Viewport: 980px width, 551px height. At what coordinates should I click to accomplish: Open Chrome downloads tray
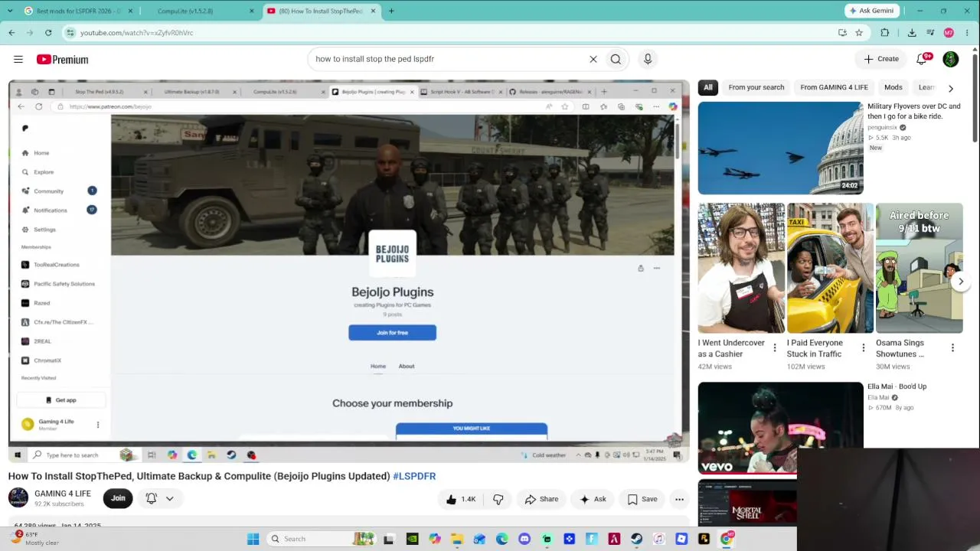click(912, 32)
